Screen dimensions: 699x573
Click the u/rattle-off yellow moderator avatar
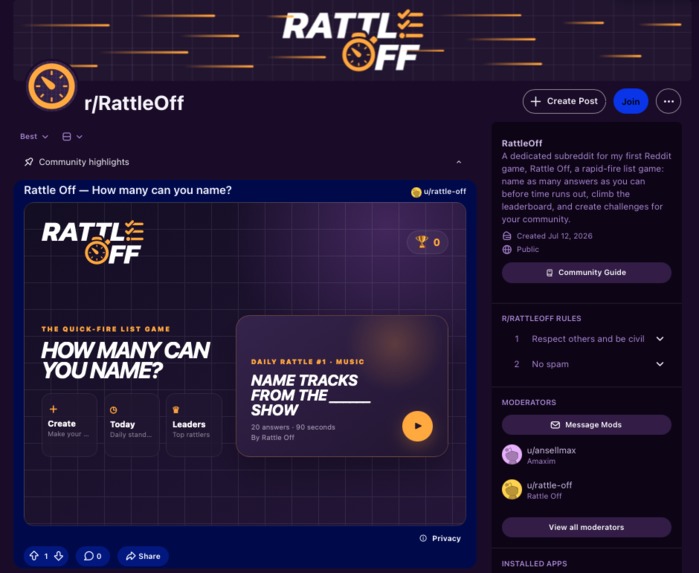pos(512,489)
